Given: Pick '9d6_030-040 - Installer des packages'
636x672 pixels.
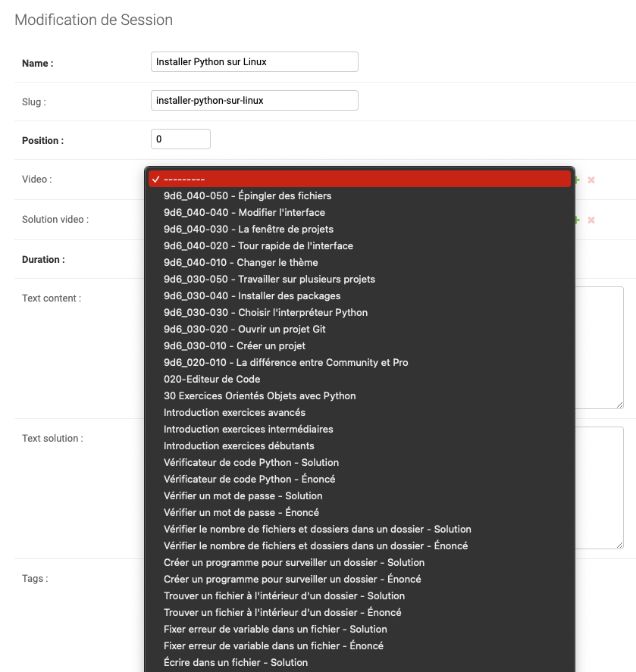Looking at the screenshot, I should click(x=252, y=295).
